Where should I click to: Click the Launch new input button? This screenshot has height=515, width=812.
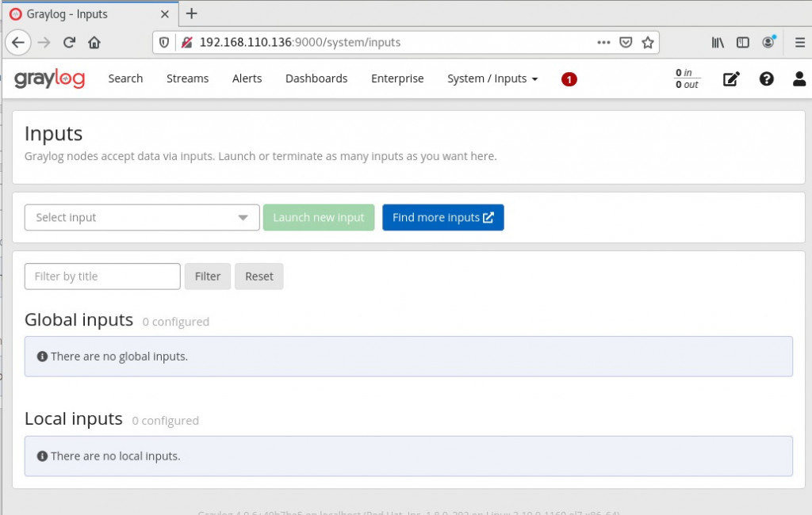click(x=319, y=217)
